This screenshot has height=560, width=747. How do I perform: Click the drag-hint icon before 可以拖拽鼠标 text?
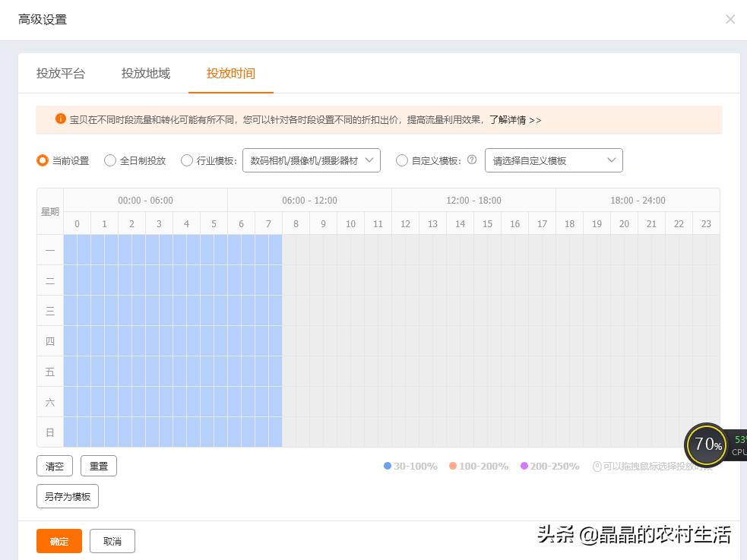[597, 466]
